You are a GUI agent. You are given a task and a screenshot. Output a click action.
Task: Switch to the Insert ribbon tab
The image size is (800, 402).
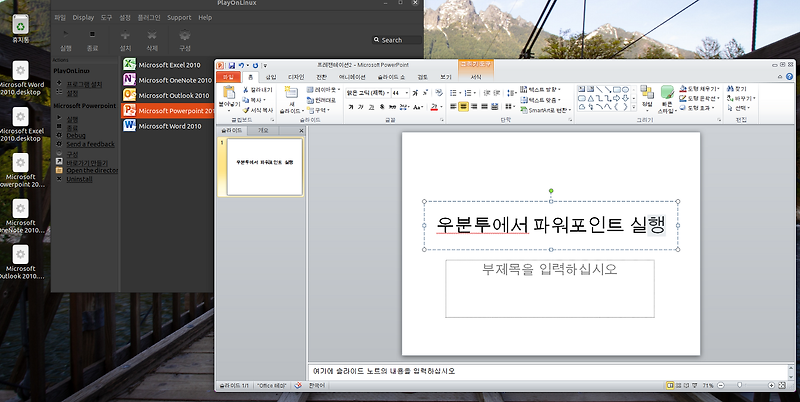coord(271,77)
